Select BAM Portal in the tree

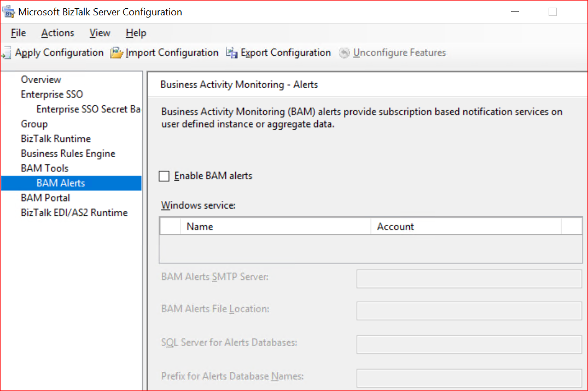coord(45,198)
